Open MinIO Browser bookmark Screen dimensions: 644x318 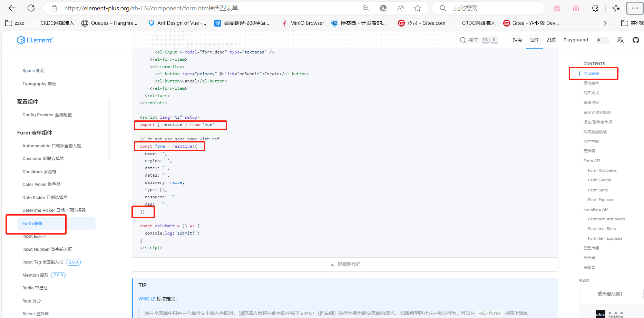click(x=303, y=23)
